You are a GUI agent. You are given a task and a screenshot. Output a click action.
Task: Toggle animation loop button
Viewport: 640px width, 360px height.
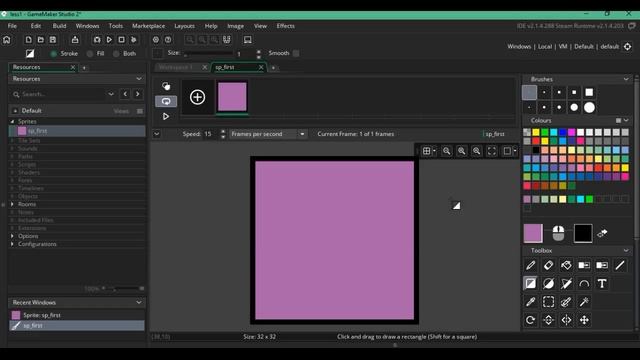click(166, 101)
